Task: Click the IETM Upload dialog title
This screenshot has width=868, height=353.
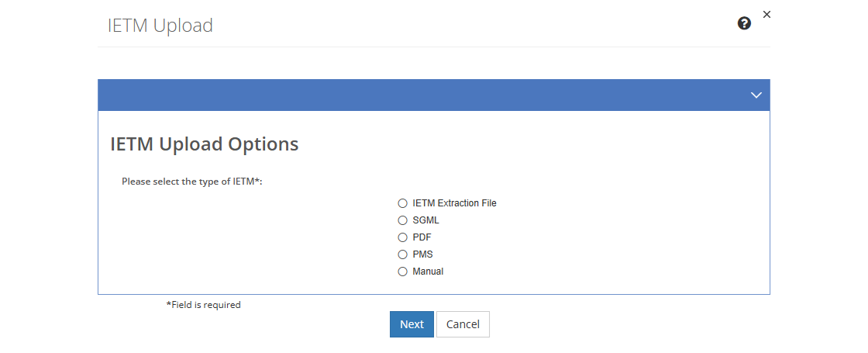Action: point(160,26)
